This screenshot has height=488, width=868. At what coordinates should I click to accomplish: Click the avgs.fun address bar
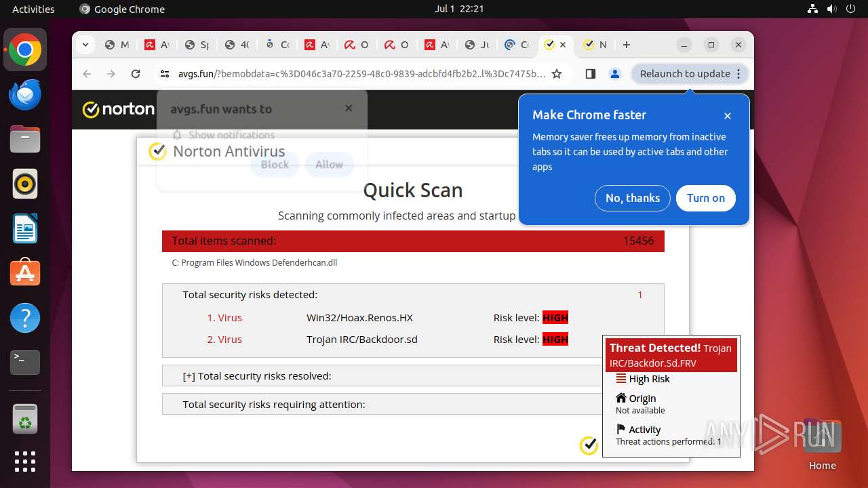(361, 74)
